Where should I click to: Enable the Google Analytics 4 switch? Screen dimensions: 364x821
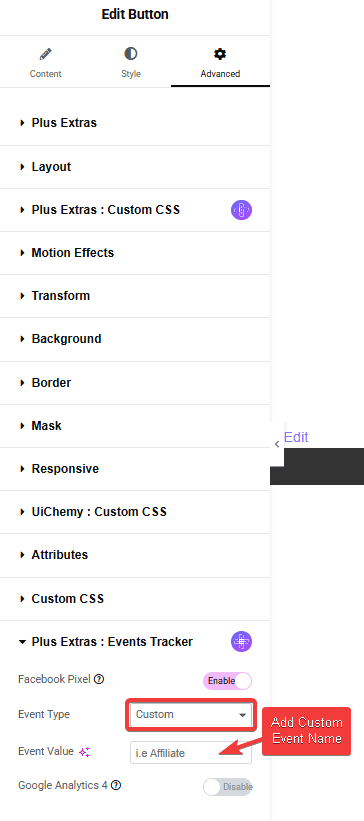pyautogui.click(x=227, y=786)
